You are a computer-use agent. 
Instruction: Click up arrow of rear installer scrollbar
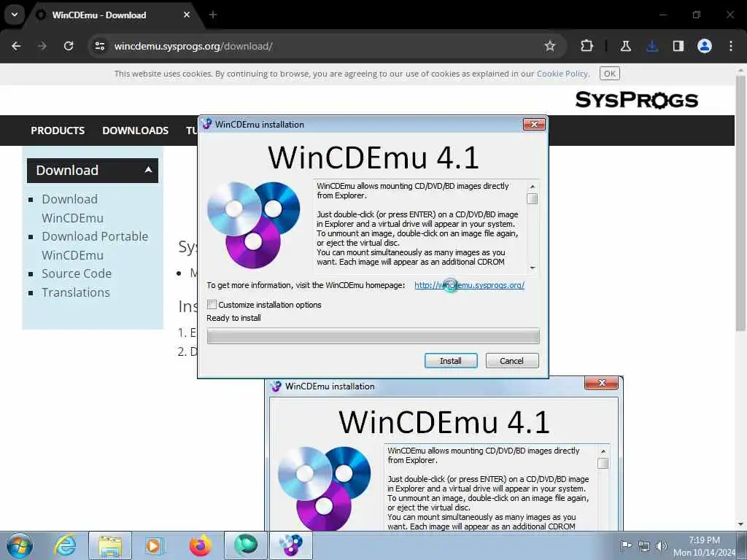(603, 451)
